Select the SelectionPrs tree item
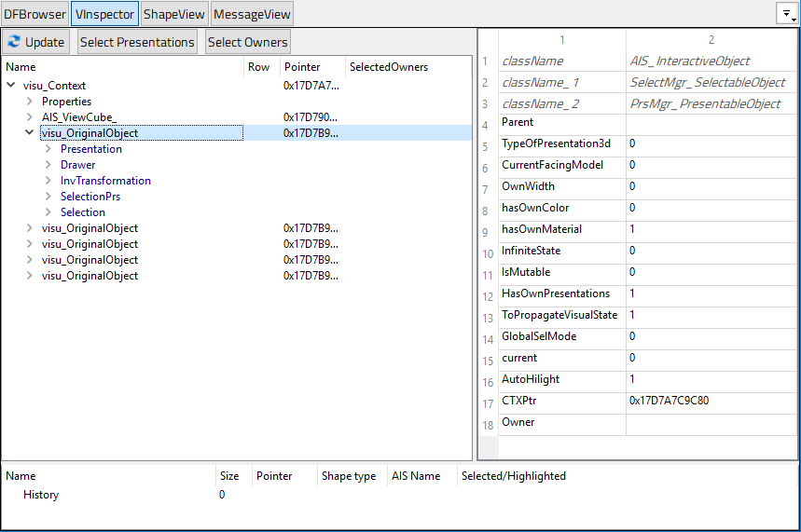Viewport: 801px width, 532px height. click(x=90, y=197)
